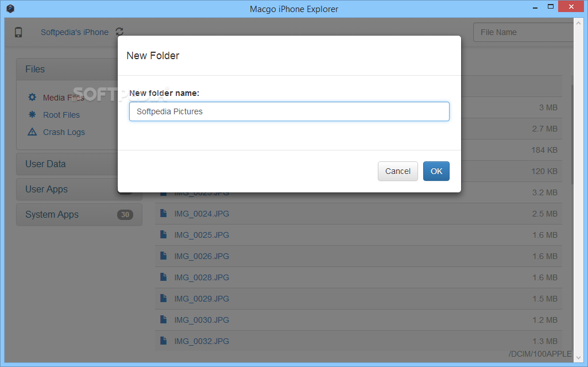Click file icon next to IMG_0024.JPG

tap(164, 213)
